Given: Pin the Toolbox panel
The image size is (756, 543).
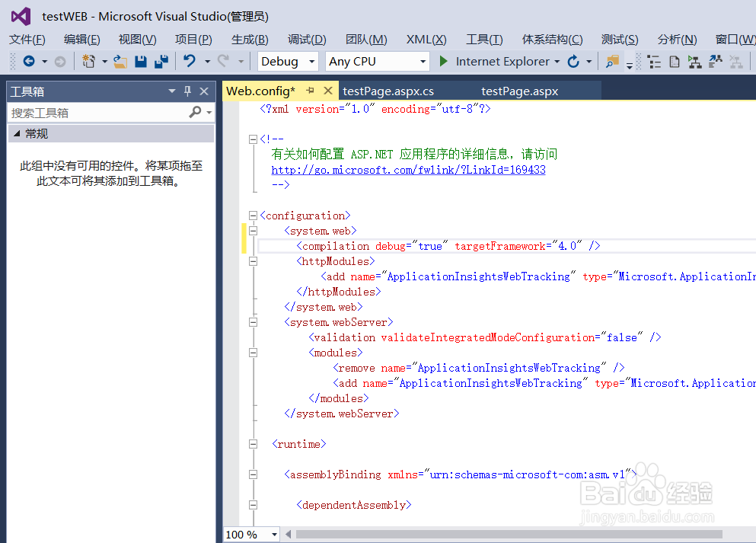Looking at the screenshot, I should [x=187, y=91].
